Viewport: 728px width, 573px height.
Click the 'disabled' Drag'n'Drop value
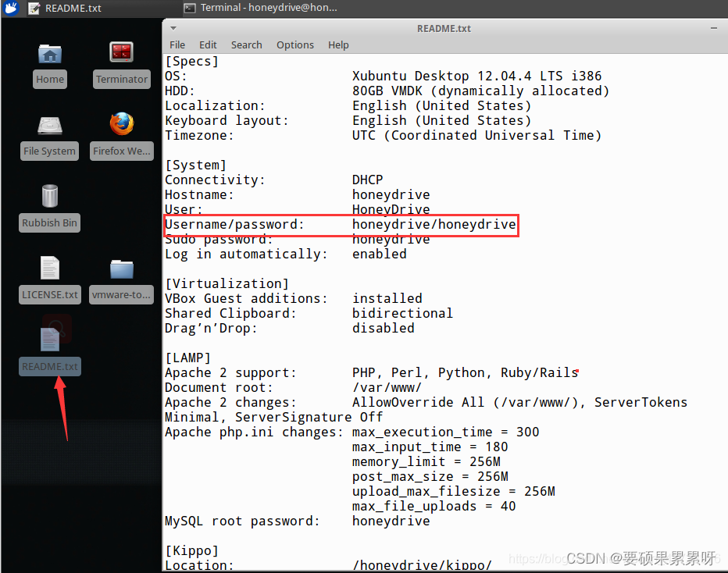pyautogui.click(x=383, y=329)
